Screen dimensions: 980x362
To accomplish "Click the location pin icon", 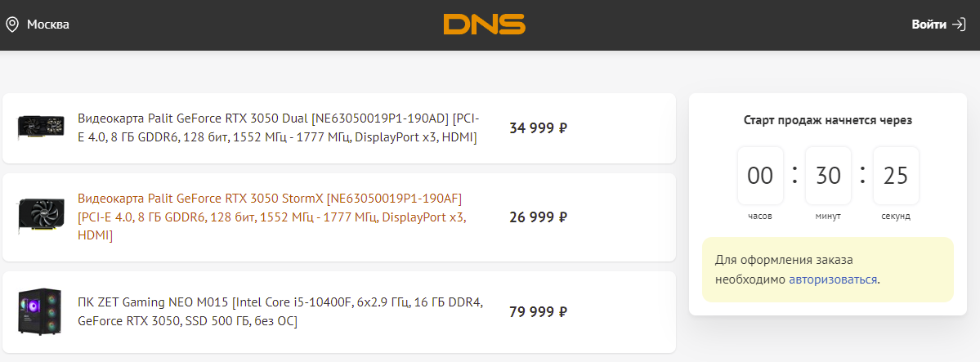I will coord(12,25).
